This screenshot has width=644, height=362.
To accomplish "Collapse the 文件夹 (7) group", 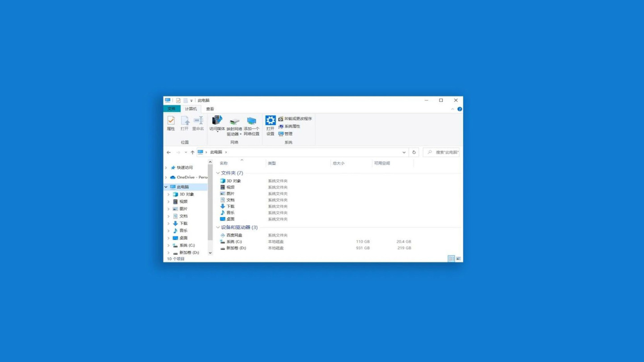I will (218, 173).
